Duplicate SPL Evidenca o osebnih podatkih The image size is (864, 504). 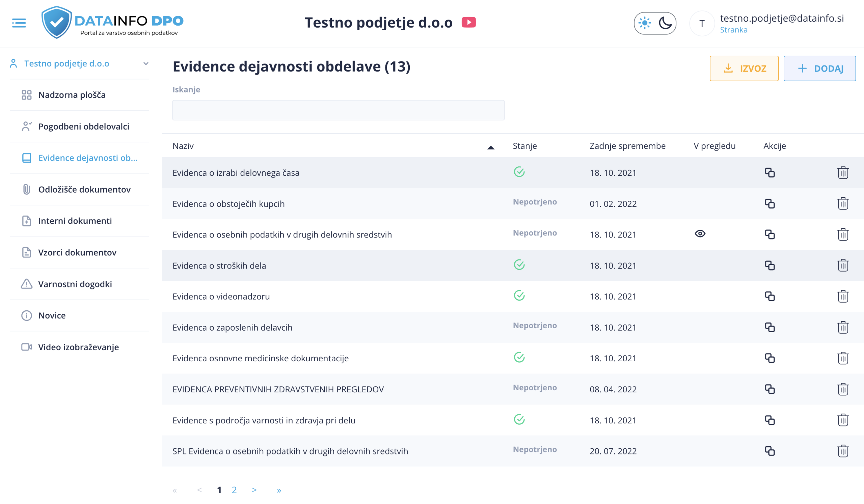point(770,451)
